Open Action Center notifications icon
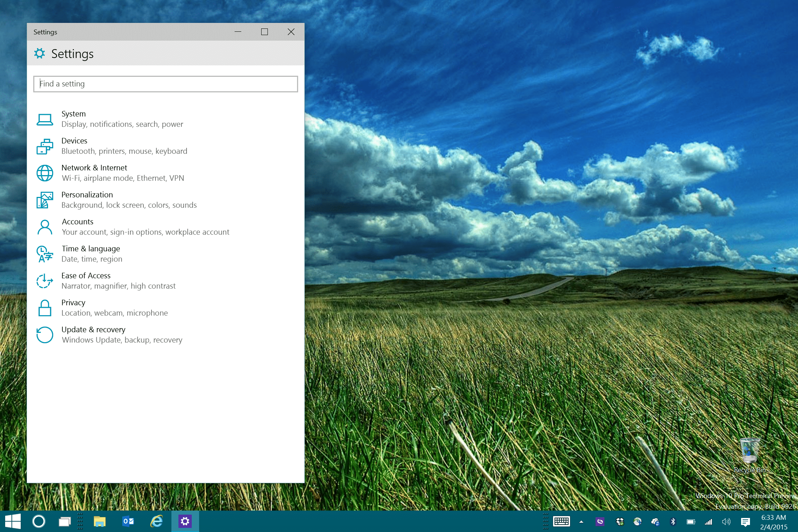This screenshot has width=798, height=532. (746, 522)
